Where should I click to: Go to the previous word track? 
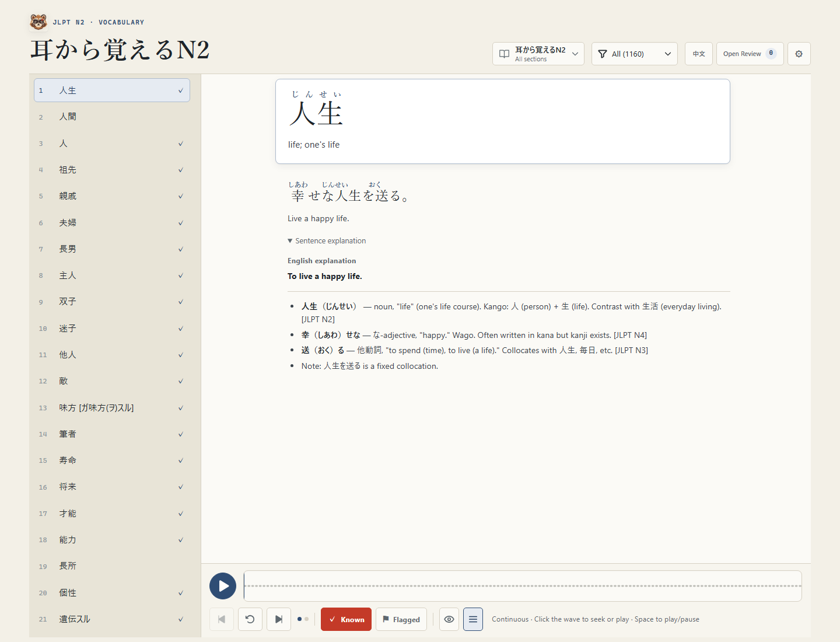[x=222, y=619]
